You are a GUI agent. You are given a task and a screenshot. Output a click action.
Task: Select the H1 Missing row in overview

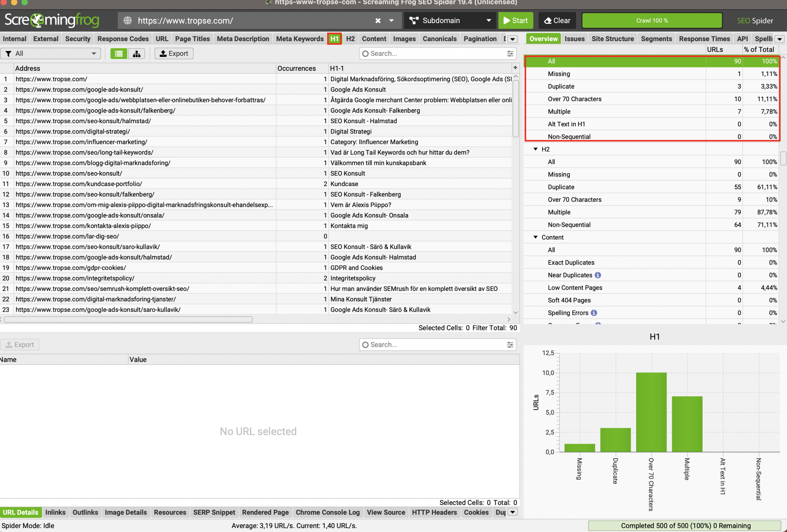652,74
